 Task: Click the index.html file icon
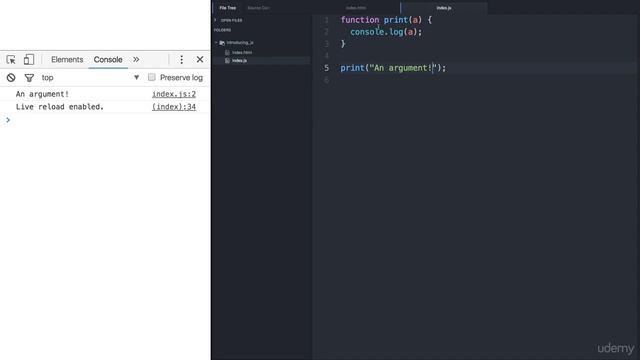coord(227,52)
